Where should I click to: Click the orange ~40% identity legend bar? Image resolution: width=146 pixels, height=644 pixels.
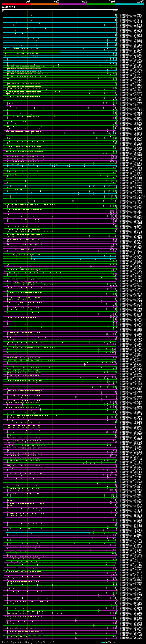(45, 4)
